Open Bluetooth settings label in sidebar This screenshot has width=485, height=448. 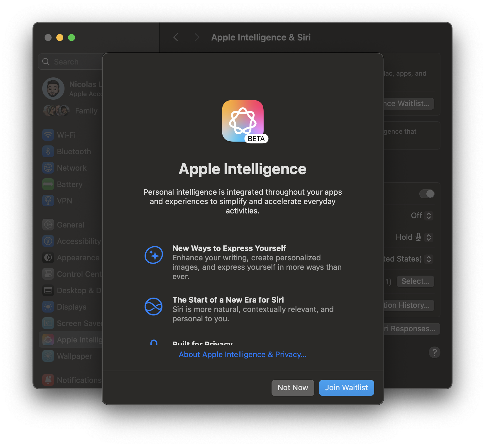(x=74, y=151)
